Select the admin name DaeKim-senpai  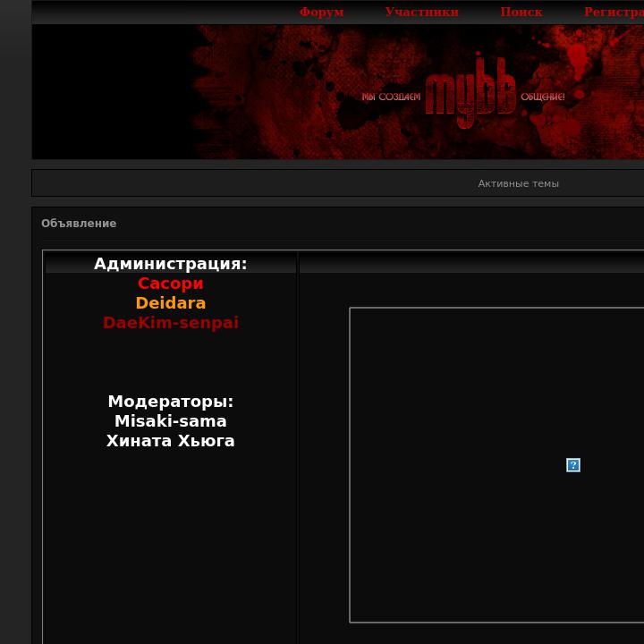tap(171, 323)
